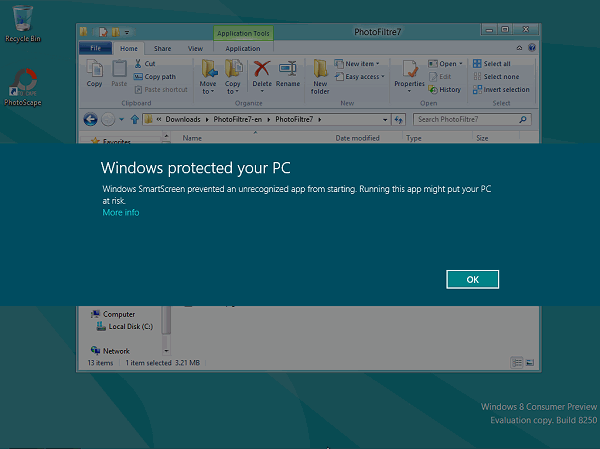
Task: Click Downloads in the address path
Action: pos(183,119)
